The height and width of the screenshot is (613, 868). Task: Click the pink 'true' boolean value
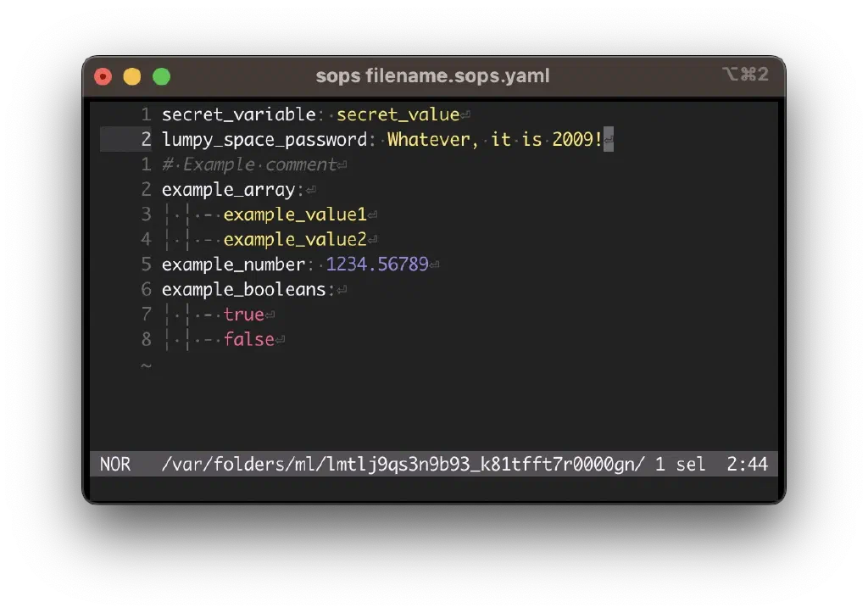(244, 315)
